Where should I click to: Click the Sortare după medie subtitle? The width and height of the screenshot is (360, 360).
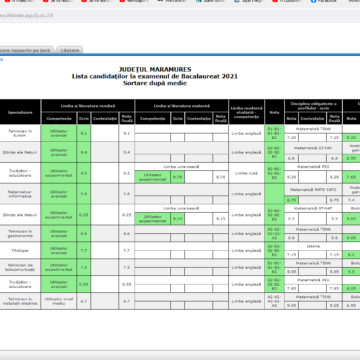pyautogui.click(x=155, y=83)
